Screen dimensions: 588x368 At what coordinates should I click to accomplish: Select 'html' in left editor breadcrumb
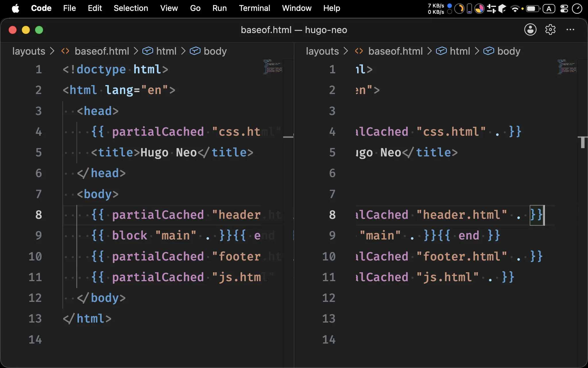[166, 51]
